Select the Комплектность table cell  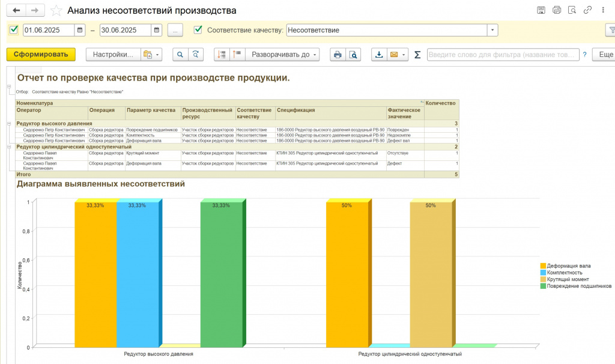tap(153, 135)
